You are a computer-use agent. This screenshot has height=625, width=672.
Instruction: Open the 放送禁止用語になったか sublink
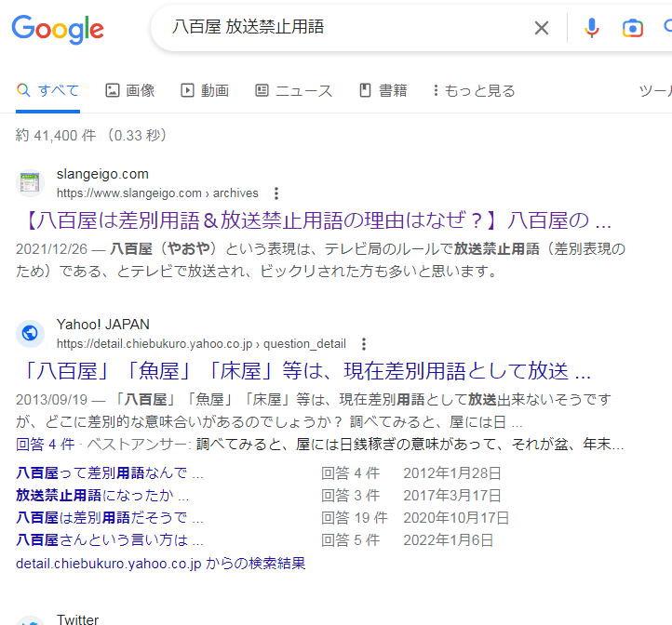click(x=102, y=496)
